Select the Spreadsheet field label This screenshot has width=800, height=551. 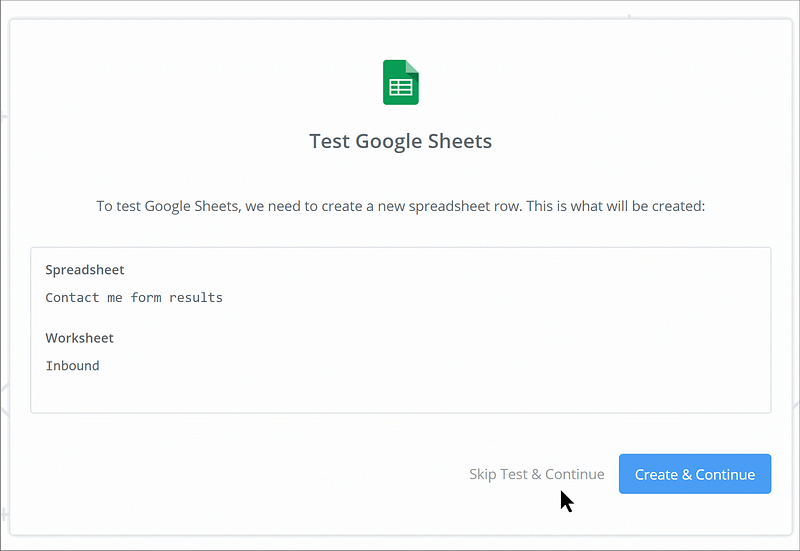(x=85, y=270)
